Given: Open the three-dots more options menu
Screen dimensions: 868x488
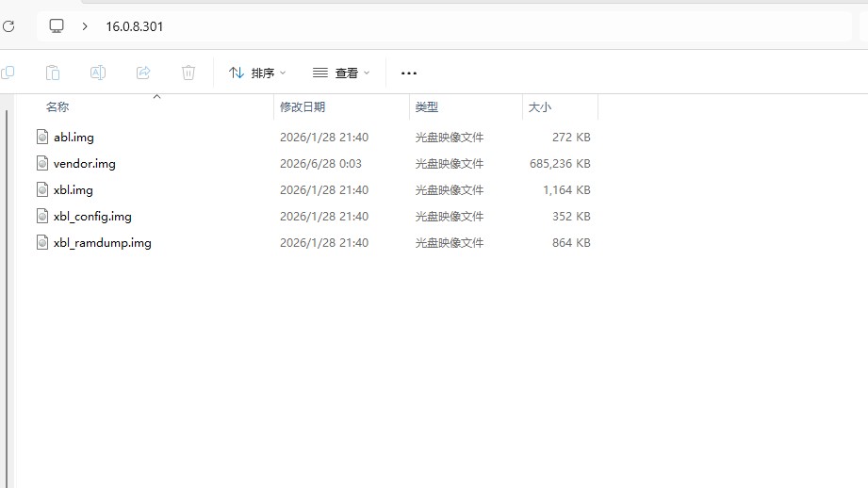Looking at the screenshot, I should click(408, 73).
